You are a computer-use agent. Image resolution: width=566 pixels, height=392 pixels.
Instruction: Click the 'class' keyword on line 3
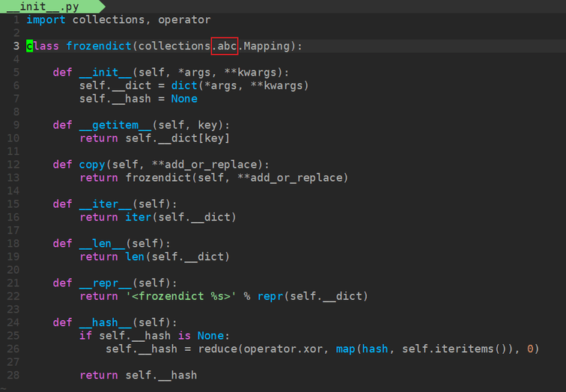tap(43, 46)
